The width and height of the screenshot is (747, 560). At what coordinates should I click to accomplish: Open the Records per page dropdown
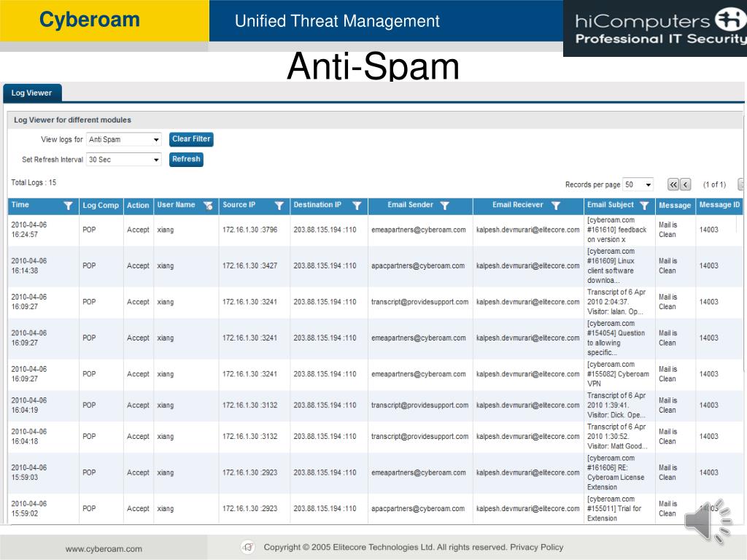[x=638, y=184]
